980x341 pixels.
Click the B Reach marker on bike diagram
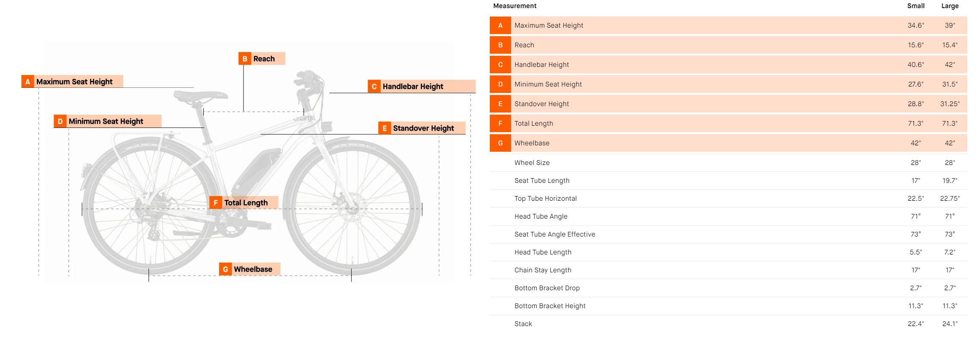(262, 59)
